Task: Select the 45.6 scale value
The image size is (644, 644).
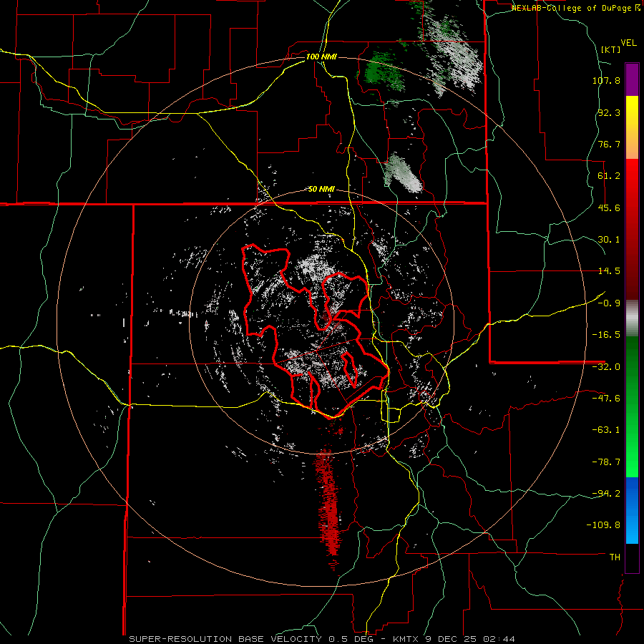Action: [609, 208]
